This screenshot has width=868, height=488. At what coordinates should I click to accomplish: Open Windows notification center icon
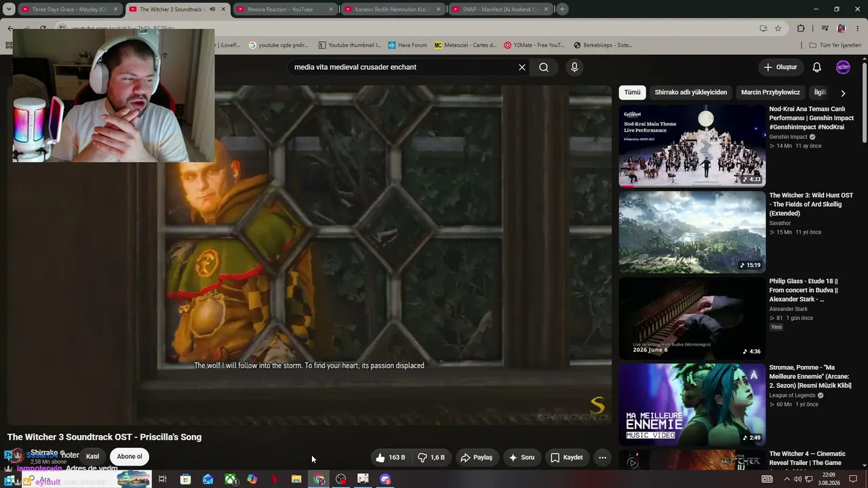coord(853,479)
